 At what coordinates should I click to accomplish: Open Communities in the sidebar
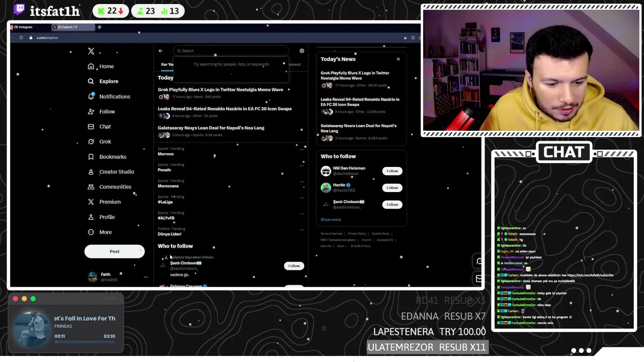[109, 187]
